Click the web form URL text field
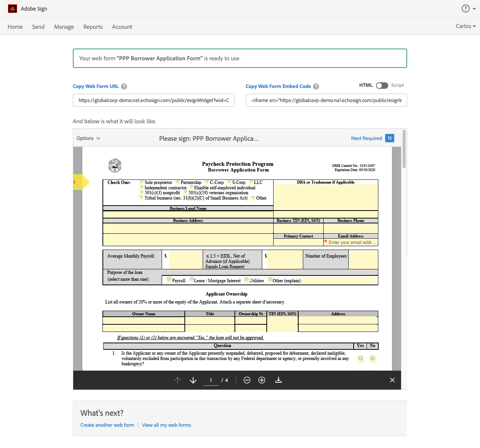Viewport: 480px width, 448px height. click(154, 101)
